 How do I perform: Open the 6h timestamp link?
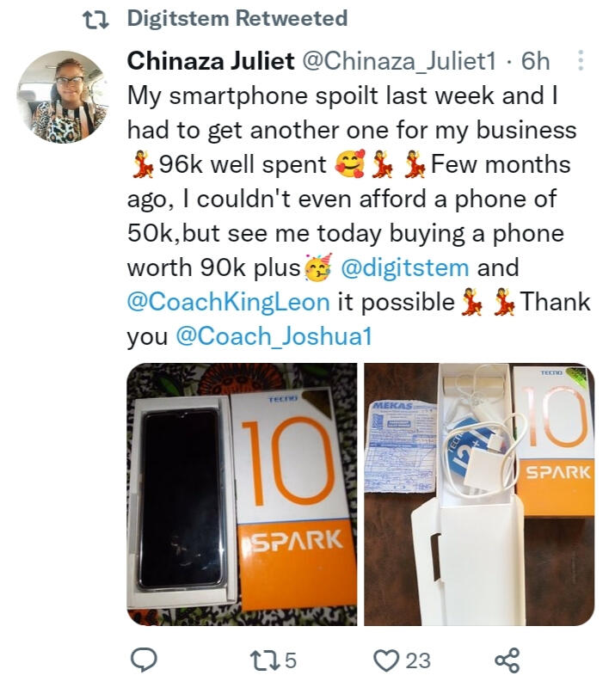click(535, 61)
